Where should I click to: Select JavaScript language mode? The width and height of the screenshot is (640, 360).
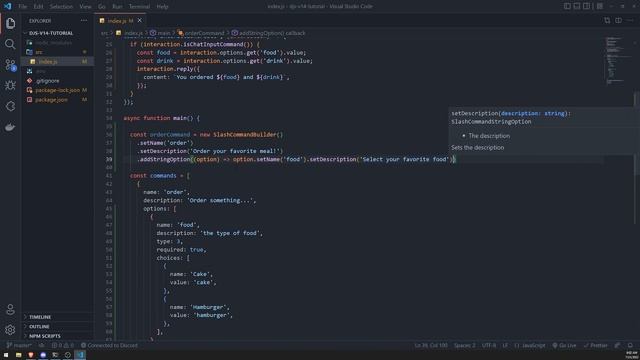tap(530, 345)
